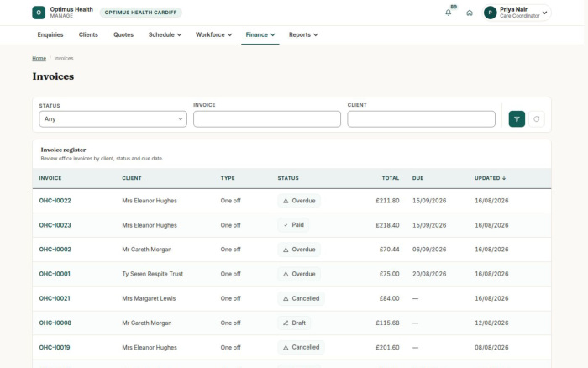Viewport: 588px width, 368px height.
Task: Click client Mrs Margaret Lewis
Action: coord(149,298)
